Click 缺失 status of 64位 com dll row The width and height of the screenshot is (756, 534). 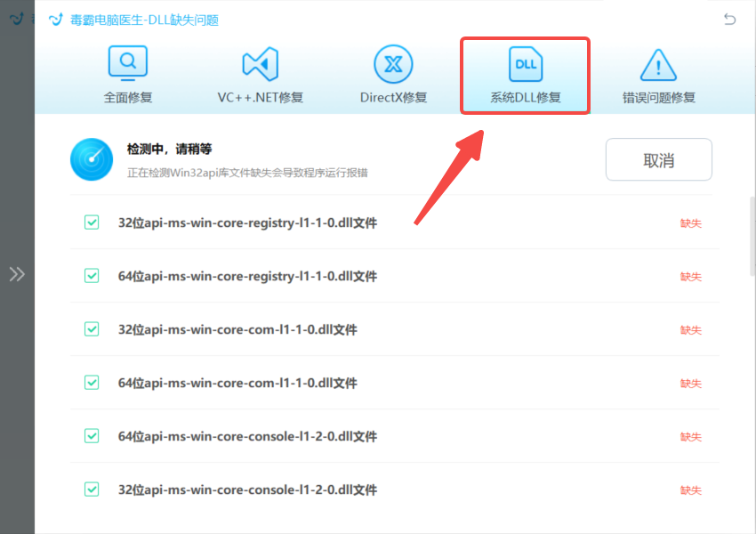tap(690, 384)
